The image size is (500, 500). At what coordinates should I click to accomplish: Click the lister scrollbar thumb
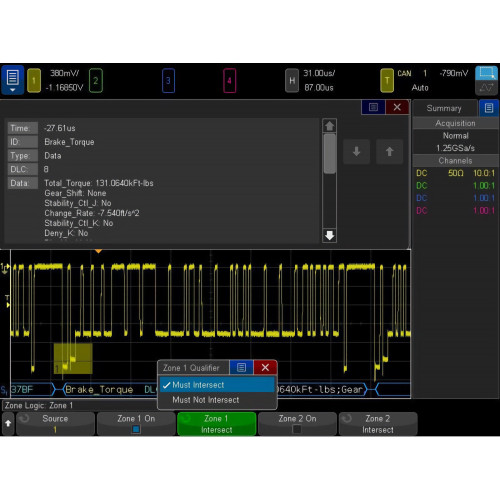(330, 154)
